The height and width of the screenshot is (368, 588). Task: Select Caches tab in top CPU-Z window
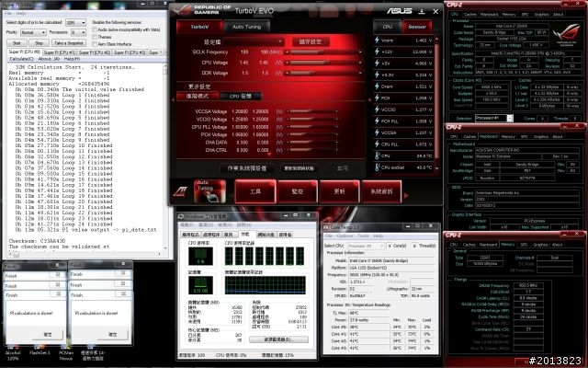[469, 15]
